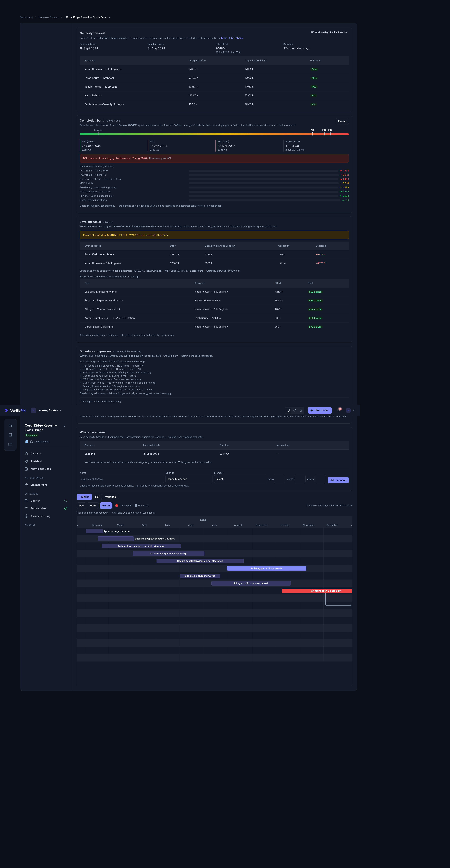Open the Assumption Log page

pos(46,516)
